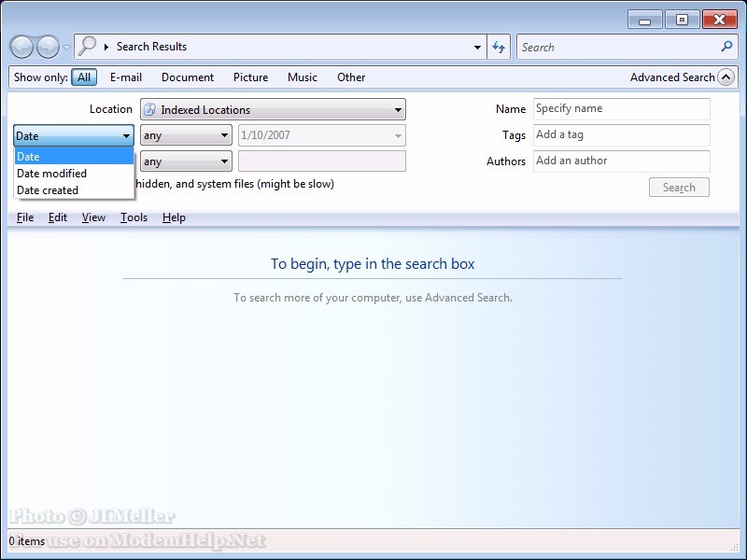The image size is (747, 560).
Task: Click the 'Search Results' address text
Action: pos(151,47)
